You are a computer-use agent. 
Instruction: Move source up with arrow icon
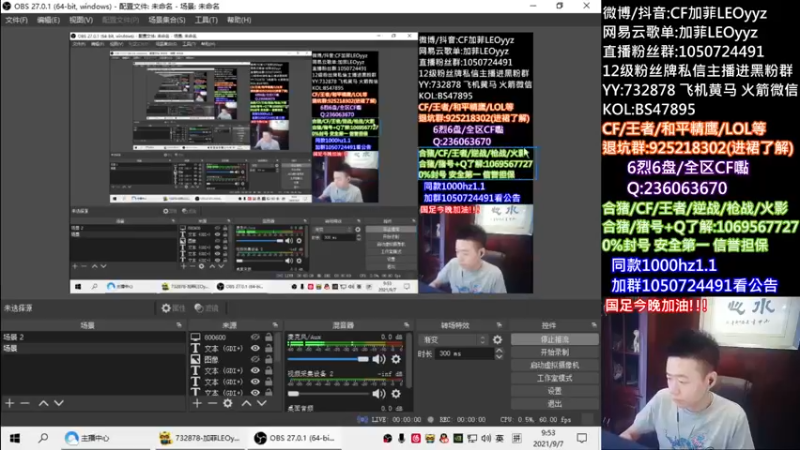coord(246,403)
